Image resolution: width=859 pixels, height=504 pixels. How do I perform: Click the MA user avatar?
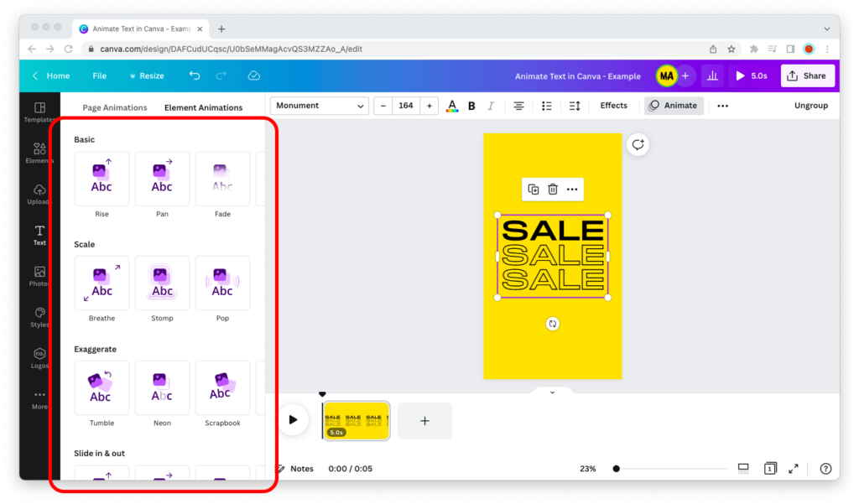point(666,75)
